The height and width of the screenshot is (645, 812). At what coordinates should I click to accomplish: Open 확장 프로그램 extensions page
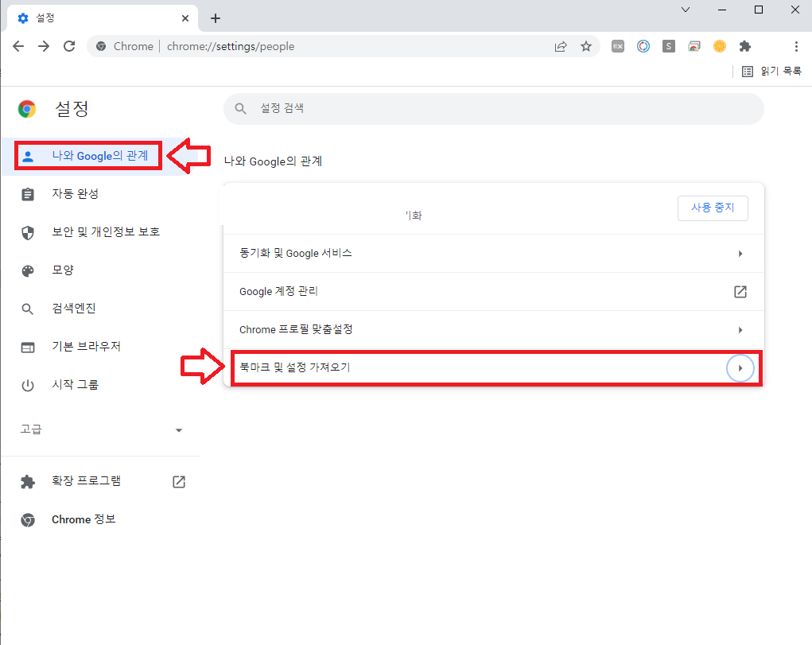click(99, 481)
